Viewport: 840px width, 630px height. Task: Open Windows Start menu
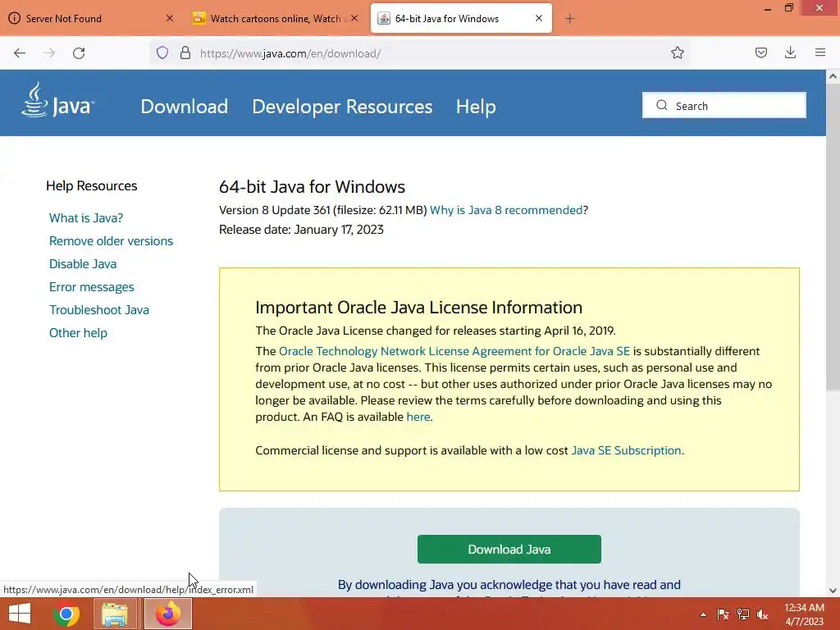pos(20,614)
